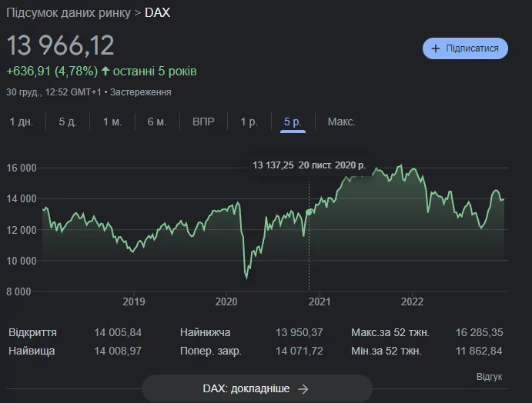The height and width of the screenshot is (403, 532).
Task: Click the Мін.за 52 тжн. value 11 862,84
Action: (479, 351)
